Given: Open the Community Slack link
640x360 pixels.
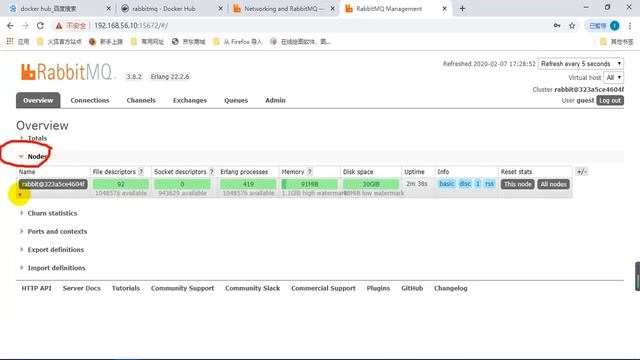Looking at the screenshot, I should click(253, 288).
